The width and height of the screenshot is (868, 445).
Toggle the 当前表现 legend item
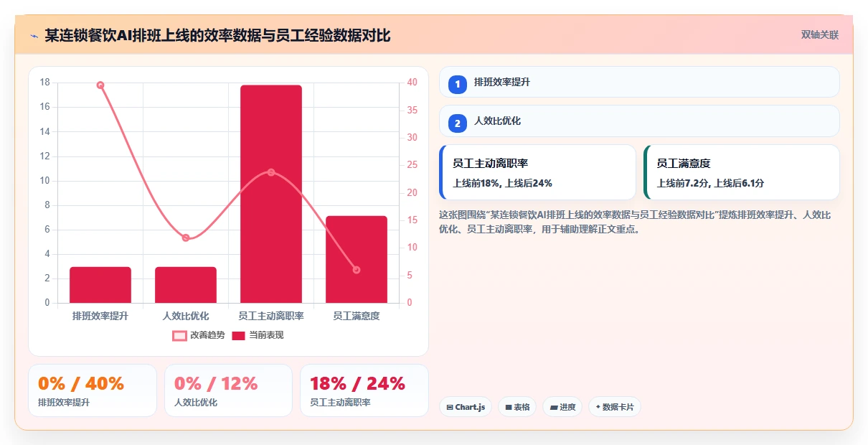(x=258, y=335)
